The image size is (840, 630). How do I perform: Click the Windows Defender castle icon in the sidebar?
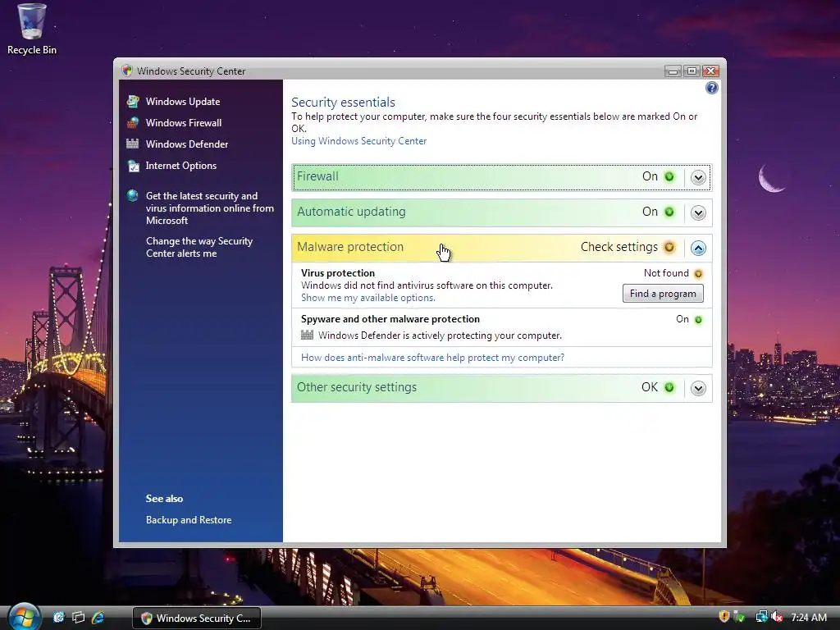(133, 144)
